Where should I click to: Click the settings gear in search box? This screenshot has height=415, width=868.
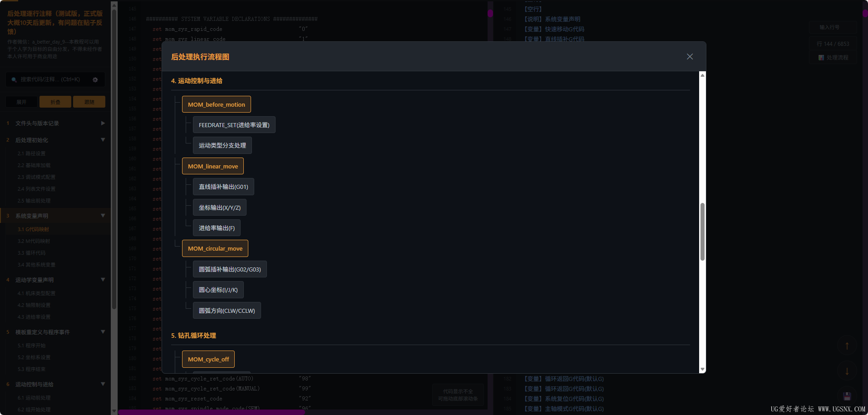[x=95, y=80]
